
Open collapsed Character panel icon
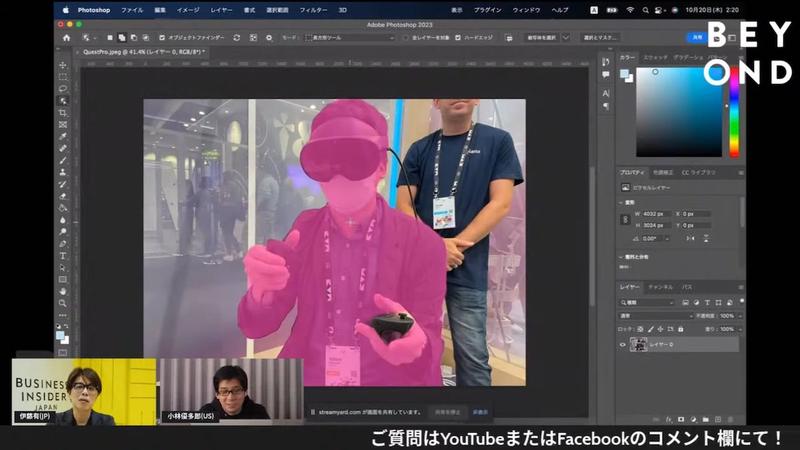click(x=606, y=93)
